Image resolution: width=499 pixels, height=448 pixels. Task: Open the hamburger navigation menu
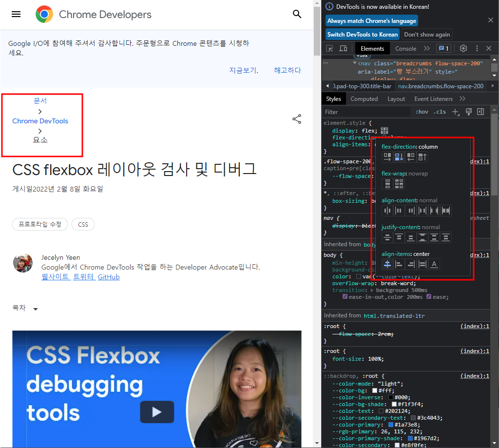16,14
